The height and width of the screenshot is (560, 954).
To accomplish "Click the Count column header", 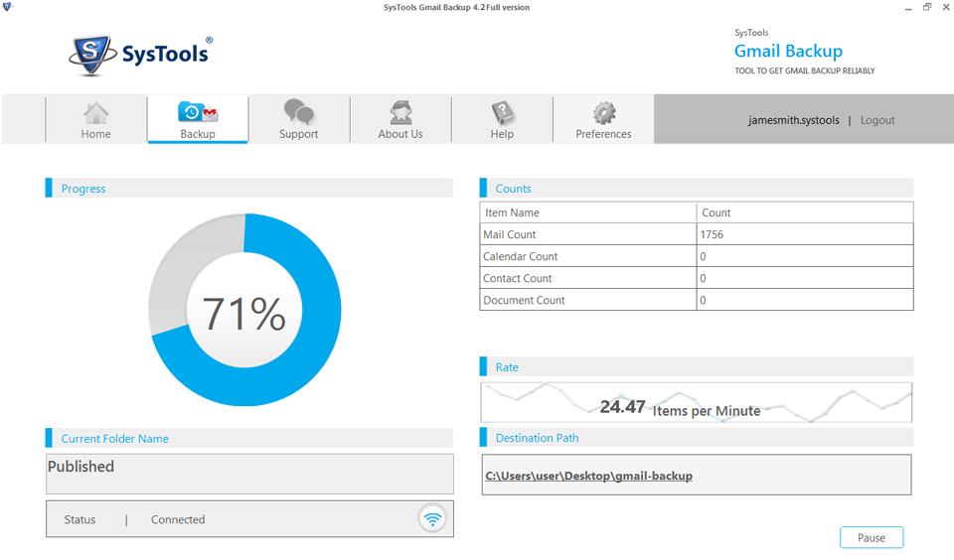I will pyautogui.click(x=716, y=212).
